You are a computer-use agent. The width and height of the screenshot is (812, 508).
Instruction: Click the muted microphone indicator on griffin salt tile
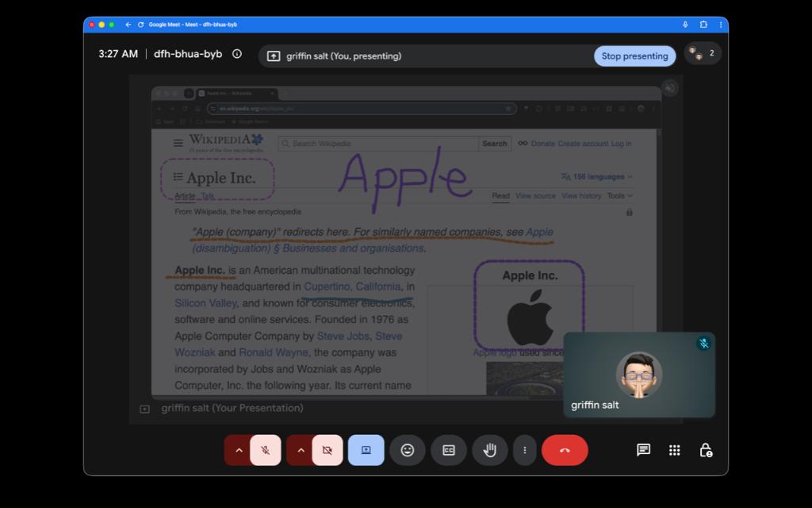click(703, 343)
